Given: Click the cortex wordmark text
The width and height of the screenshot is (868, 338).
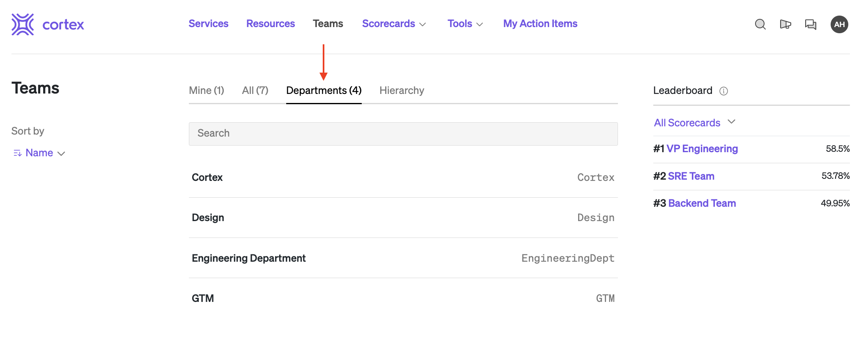Looking at the screenshot, I should point(63,25).
